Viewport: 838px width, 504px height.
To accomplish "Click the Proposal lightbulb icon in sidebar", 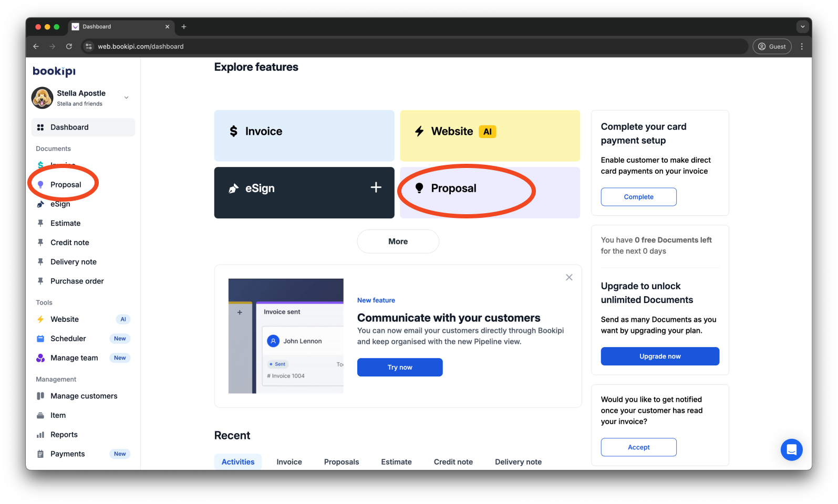I will pos(40,185).
